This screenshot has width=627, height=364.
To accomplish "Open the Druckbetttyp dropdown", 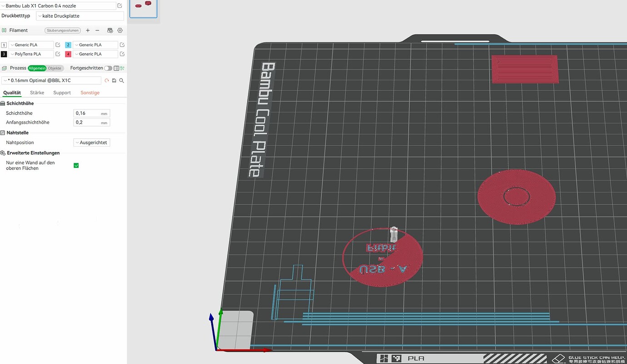I will [x=80, y=16].
